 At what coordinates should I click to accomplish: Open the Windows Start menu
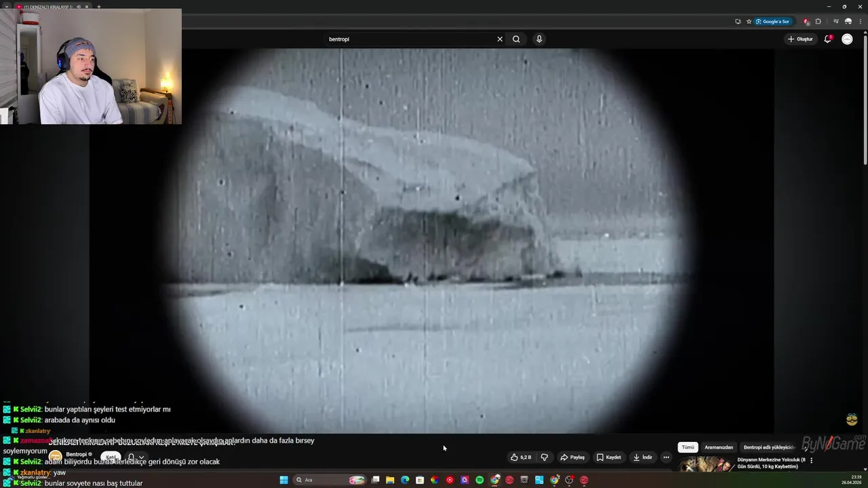click(283, 480)
